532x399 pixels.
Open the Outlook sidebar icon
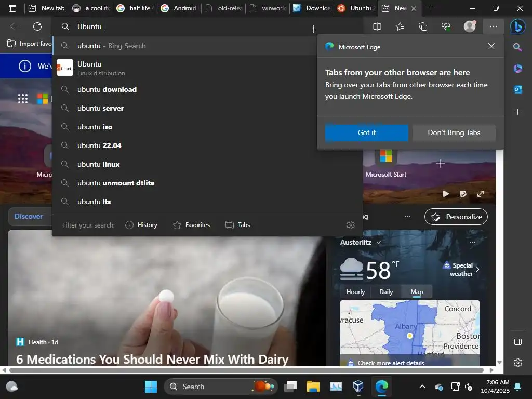point(518,89)
